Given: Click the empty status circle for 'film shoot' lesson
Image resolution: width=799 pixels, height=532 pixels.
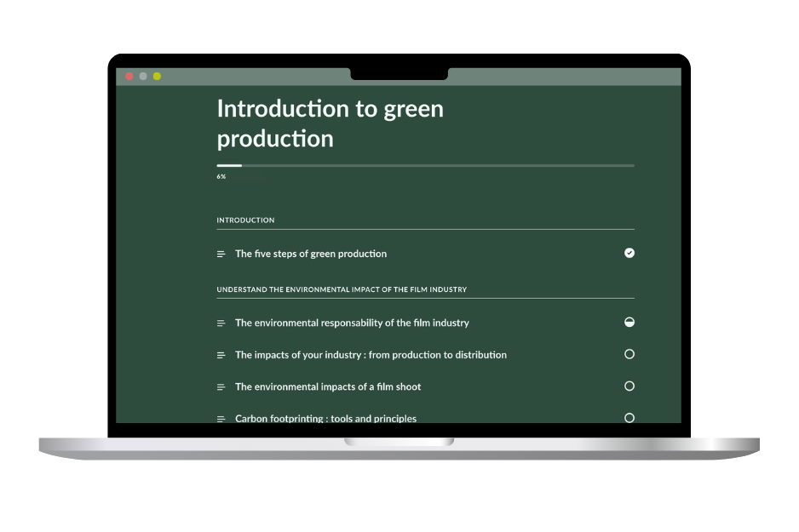Looking at the screenshot, I should (629, 386).
